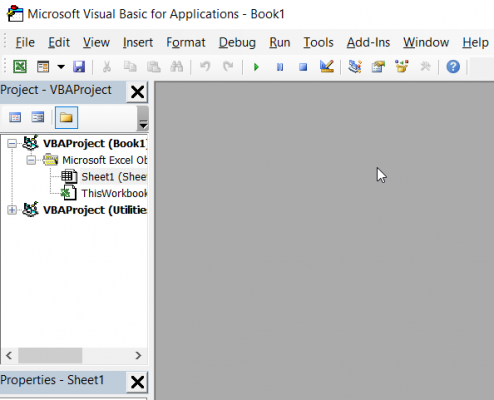This screenshot has width=494, height=400.
Task: Close the Properties - Sheet1 panel
Action: pyautogui.click(x=137, y=382)
